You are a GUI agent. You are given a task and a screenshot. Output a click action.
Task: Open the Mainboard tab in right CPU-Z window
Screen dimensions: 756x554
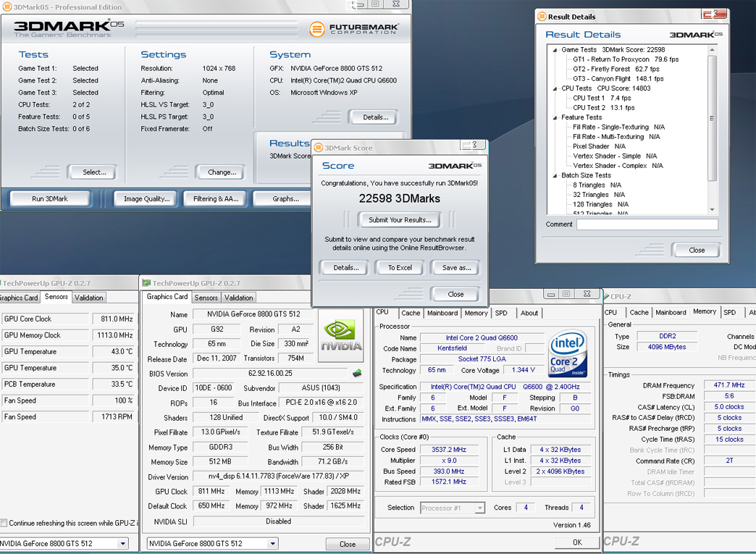pos(671,312)
